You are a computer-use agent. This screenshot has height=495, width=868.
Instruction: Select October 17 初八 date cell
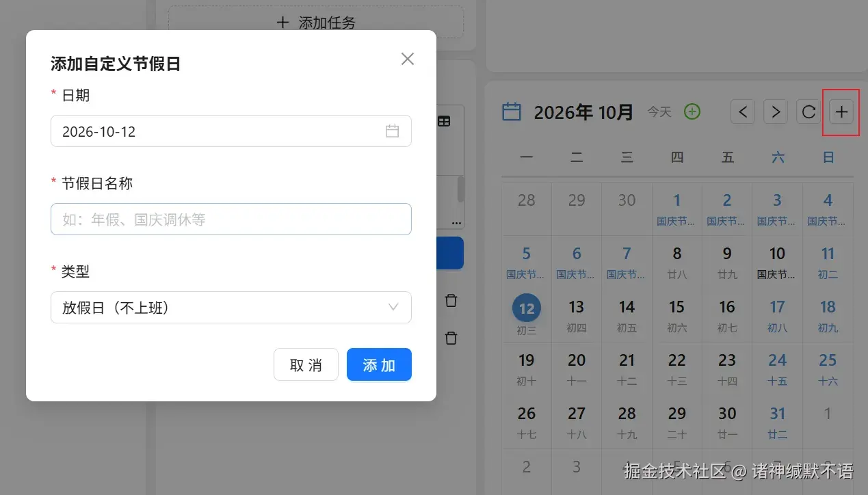click(777, 316)
